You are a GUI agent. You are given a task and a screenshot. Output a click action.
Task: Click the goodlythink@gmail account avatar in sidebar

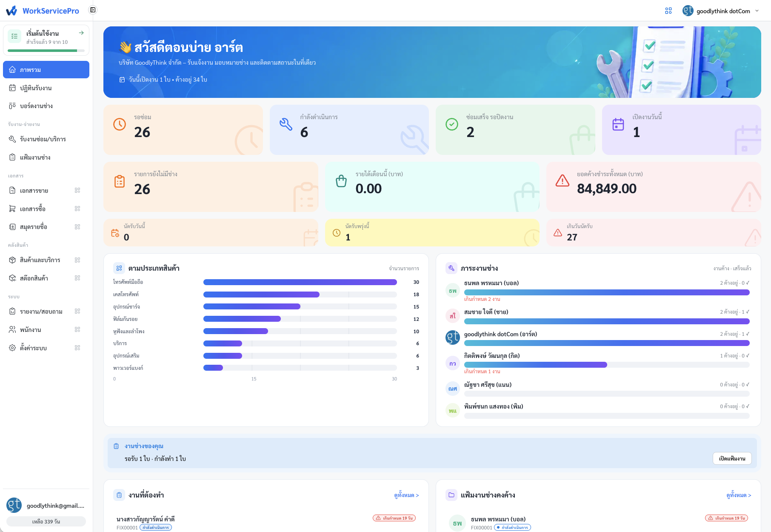coord(14,505)
